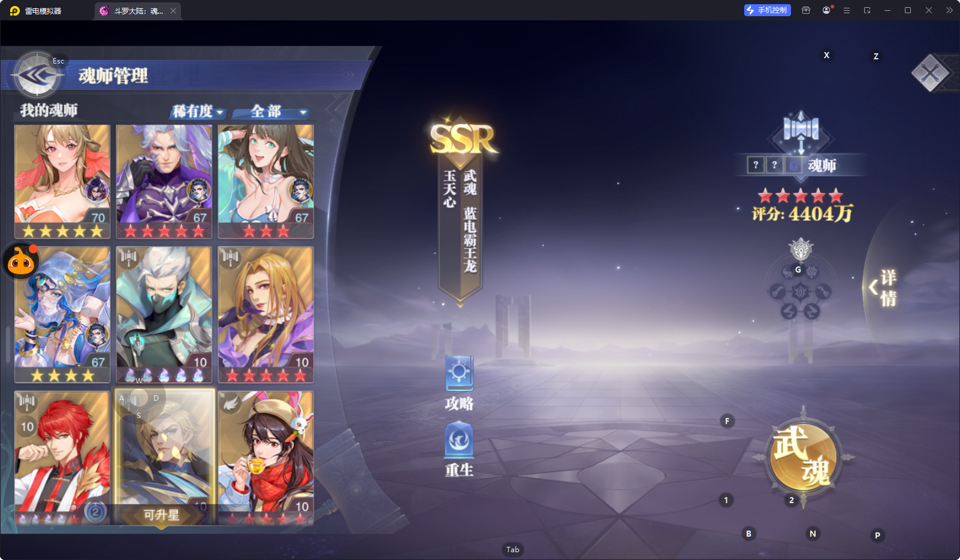Image resolution: width=960 pixels, height=560 pixels.
Task: Open the 稀有度 sort dropdown
Action: [x=198, y=111]
